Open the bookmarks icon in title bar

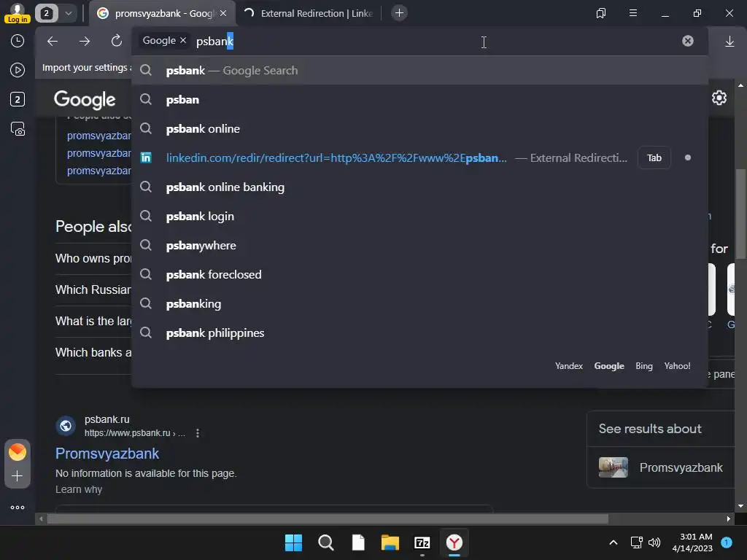click(x=601, y=13)
